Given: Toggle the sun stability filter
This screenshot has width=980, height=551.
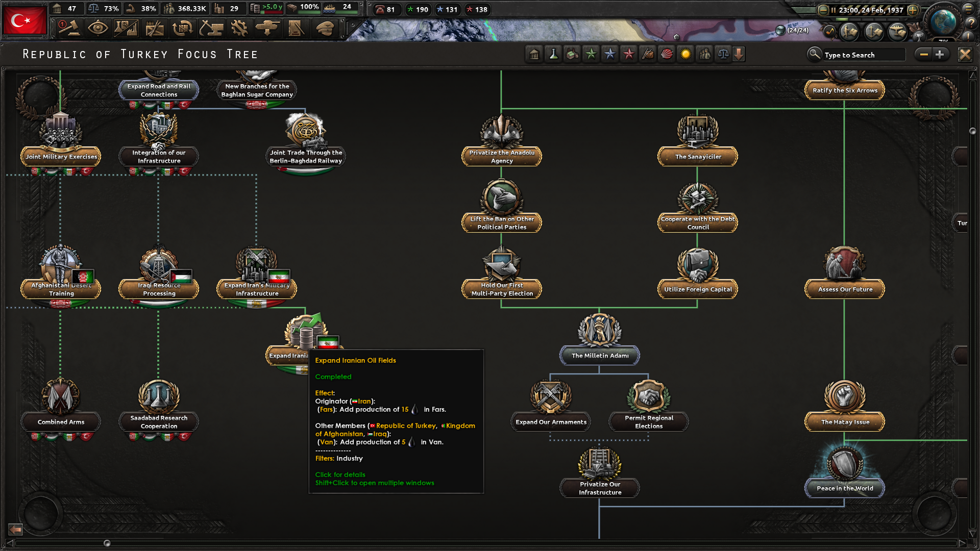Looking at the screenshot, I should (685, 54).
